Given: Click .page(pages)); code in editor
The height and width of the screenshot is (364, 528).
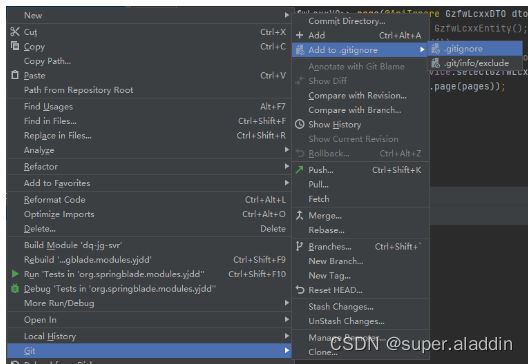Looking at the screenshot, I should click(468, 87).
